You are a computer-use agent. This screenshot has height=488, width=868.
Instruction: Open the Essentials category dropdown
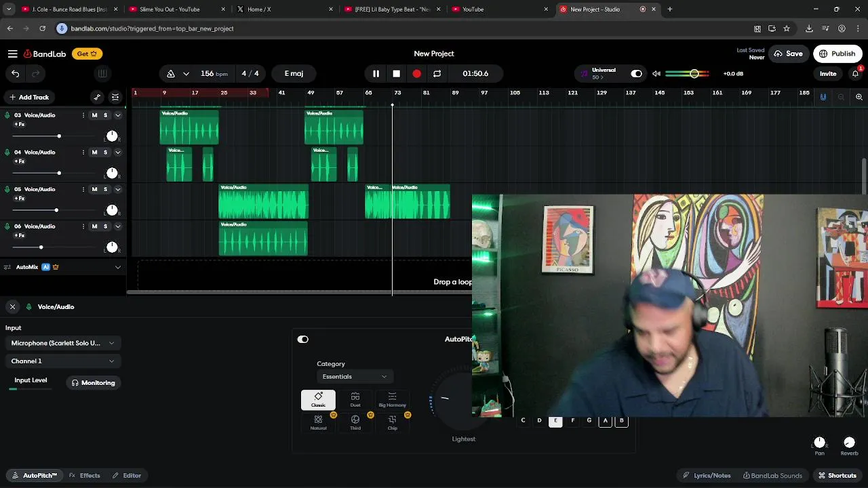[x=355, y=376]
